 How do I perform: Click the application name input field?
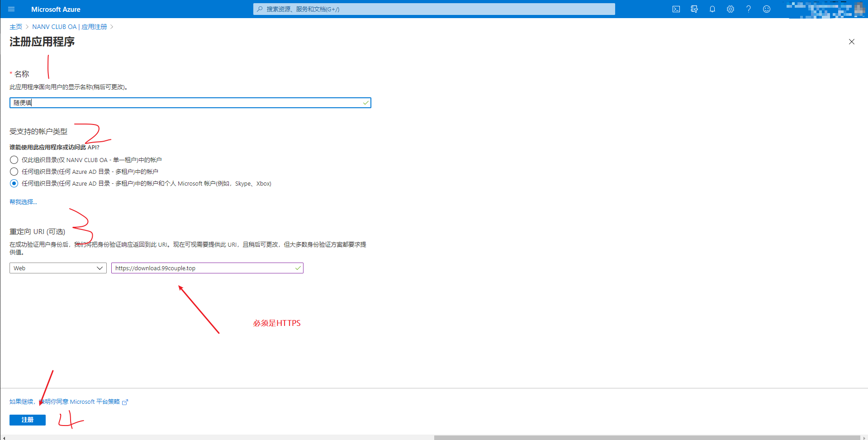pos(190,103)
